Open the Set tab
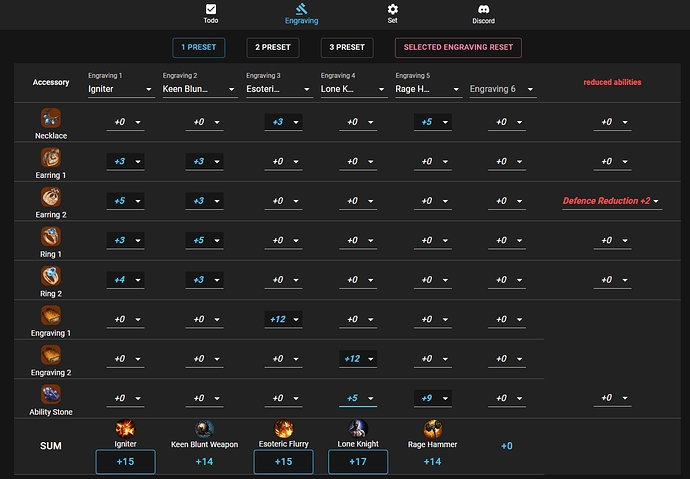This screenshot has height=479, width=690. pos(392,13)
